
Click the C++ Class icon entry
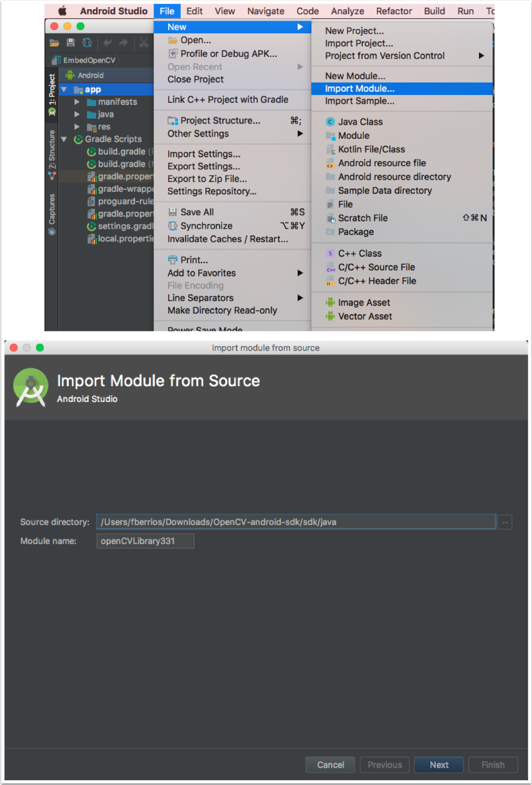point(330,253)
